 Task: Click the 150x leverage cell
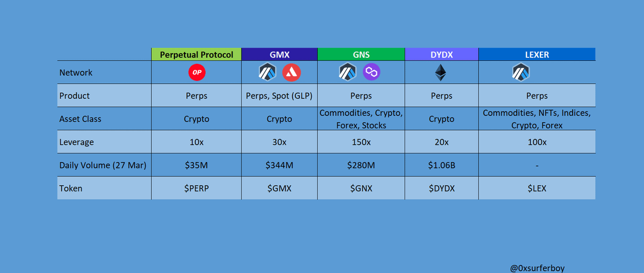pyautogui.click(x=361, y=142)
